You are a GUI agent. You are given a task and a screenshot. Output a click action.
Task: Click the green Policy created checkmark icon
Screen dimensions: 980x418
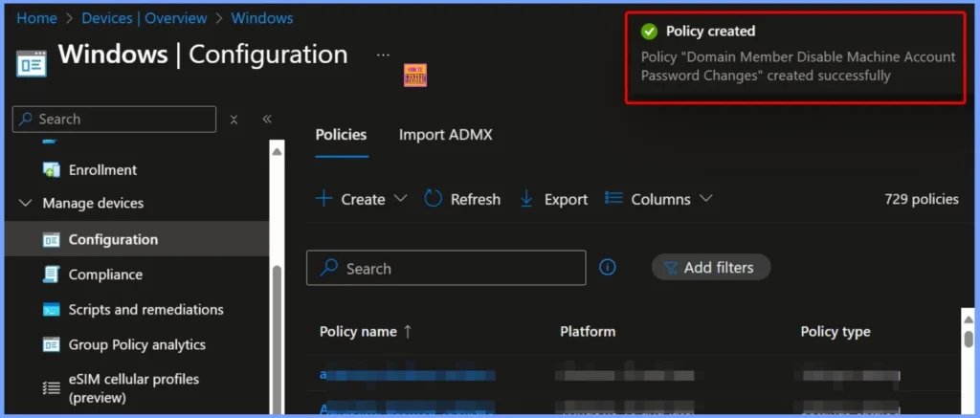(651, 32)
